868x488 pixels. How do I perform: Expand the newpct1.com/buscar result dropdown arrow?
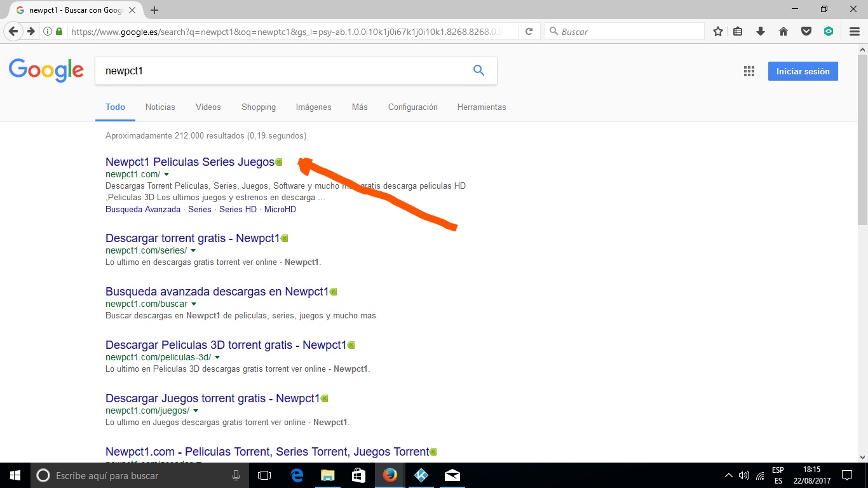[x=194, y=304]
